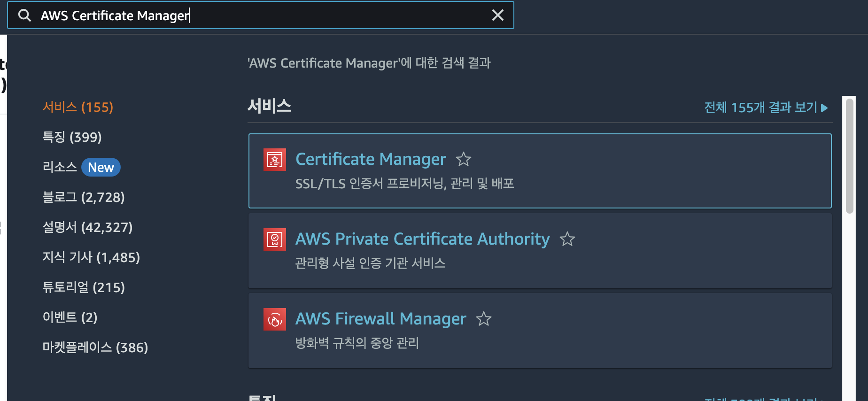
Task: Click the AWS Certificate Manager search input
Action: pos(261,15)
